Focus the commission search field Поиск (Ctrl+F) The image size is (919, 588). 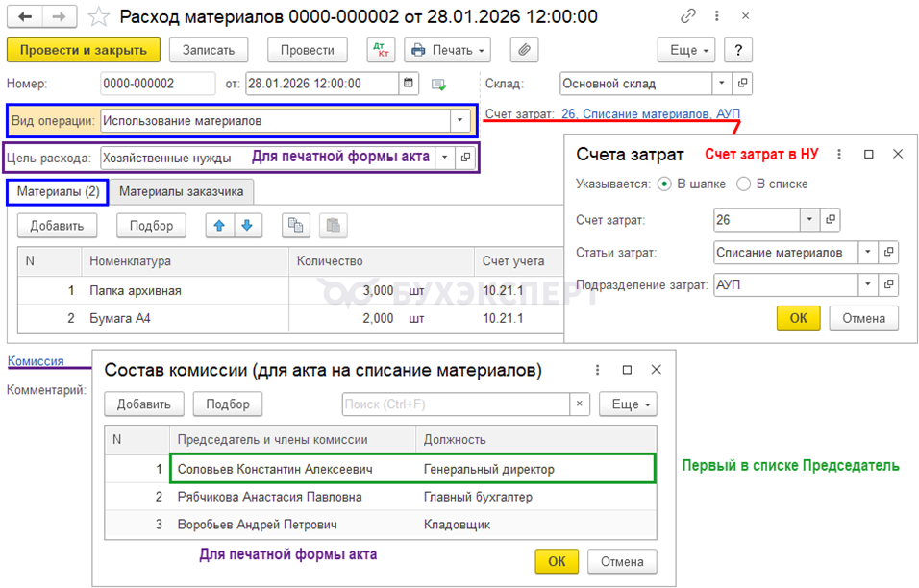pyautogui.click(x=456, y=404)
